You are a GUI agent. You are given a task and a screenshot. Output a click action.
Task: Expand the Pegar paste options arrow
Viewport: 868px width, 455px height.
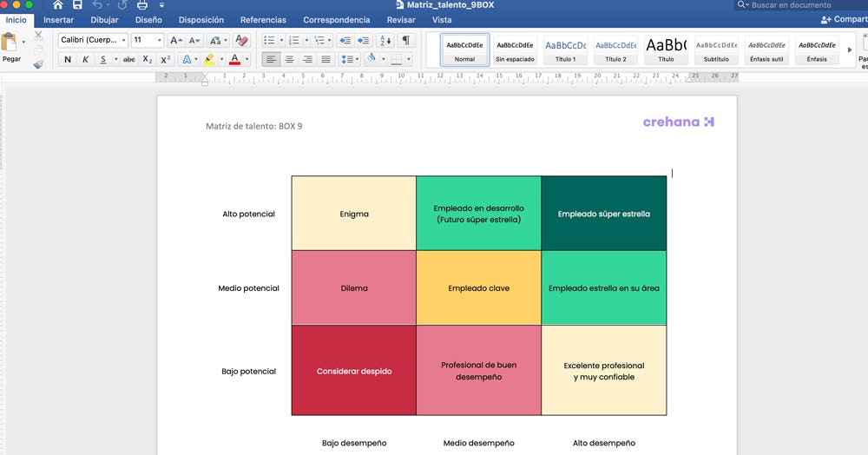[x=23, y=42]
